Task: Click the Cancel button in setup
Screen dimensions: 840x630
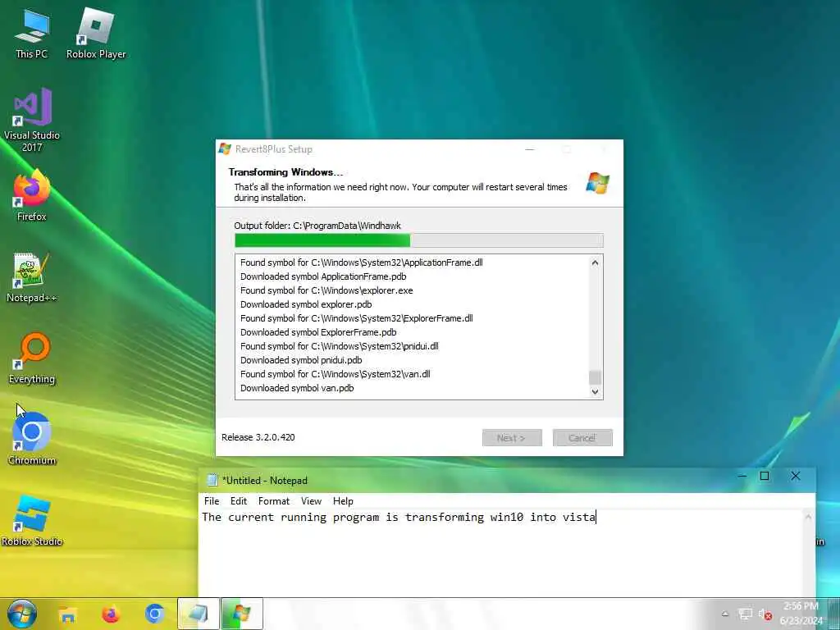Action: coord(582,438)
